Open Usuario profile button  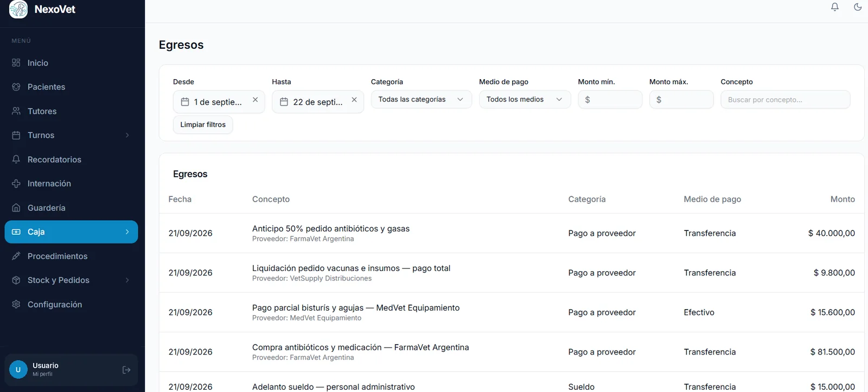71,370
